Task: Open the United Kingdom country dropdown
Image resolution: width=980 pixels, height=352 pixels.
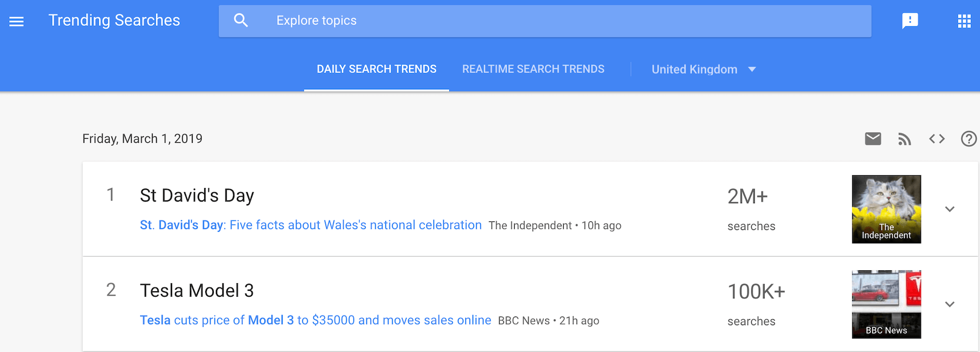Action: pyautogui.click(x=703, y=69)
